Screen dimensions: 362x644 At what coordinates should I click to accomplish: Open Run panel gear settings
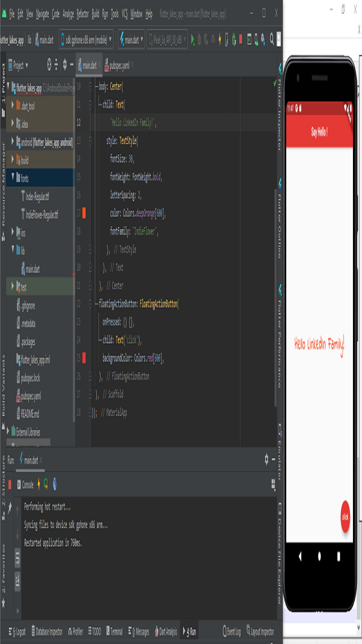pyautogui.click(x=266, y=460)
